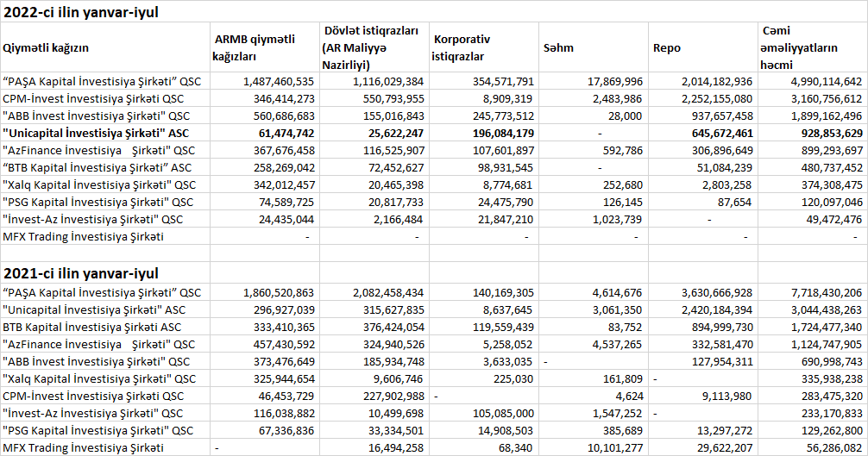Image resolution: width=868 pixels, height=456 pixels.
Task: Select cell with value 245,773,512
Action: [x=484, y=116]
